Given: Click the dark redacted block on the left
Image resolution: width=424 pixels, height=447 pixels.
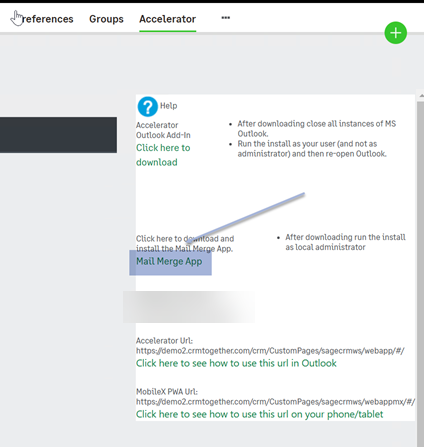Looking at the screenshot, I should pyautogui.click(x=58, y=135).
